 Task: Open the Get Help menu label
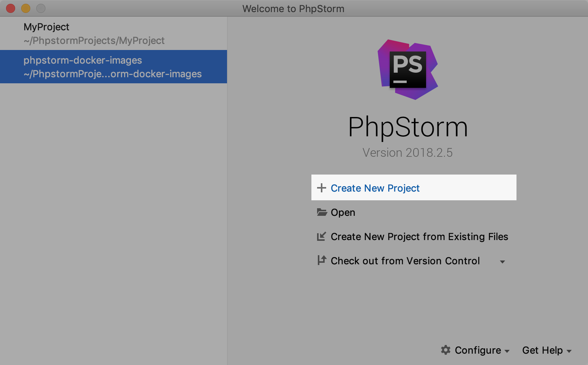point(542,350)
